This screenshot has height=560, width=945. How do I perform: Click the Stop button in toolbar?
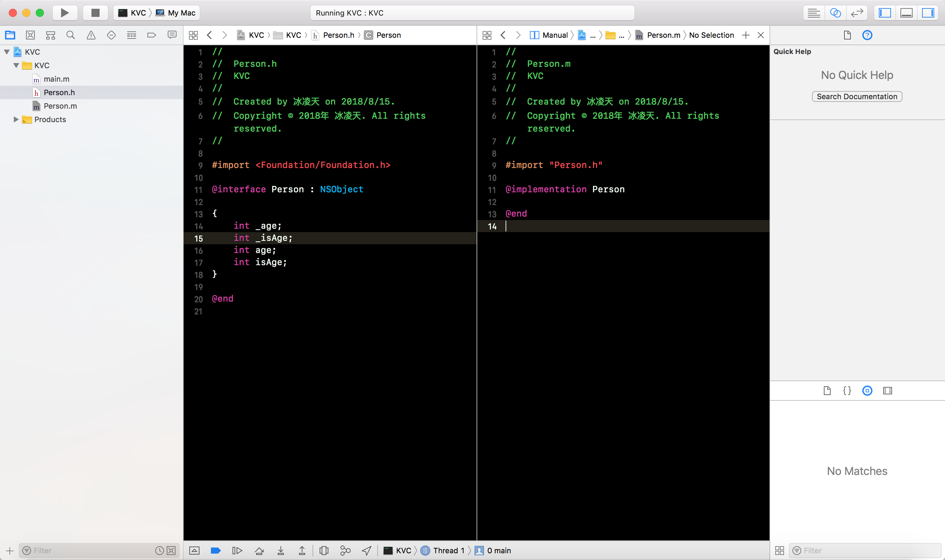[95, 13]
